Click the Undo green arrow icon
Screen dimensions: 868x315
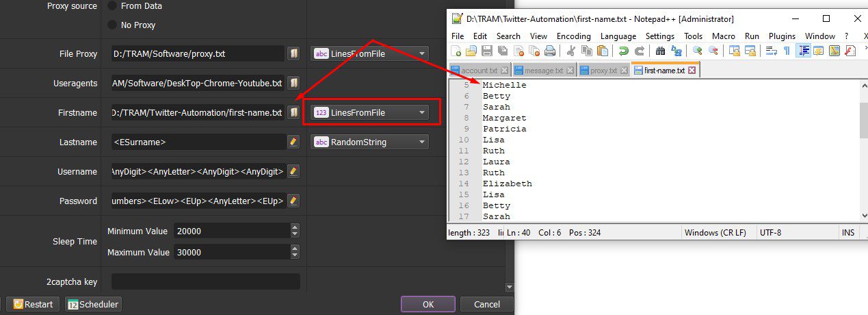click(623, 51)
